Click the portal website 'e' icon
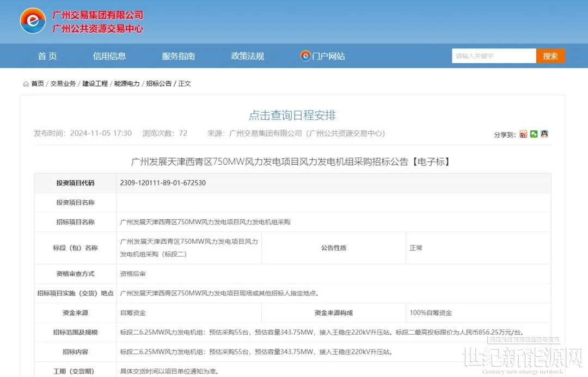588x377 pixels. [x=305, y=55]
